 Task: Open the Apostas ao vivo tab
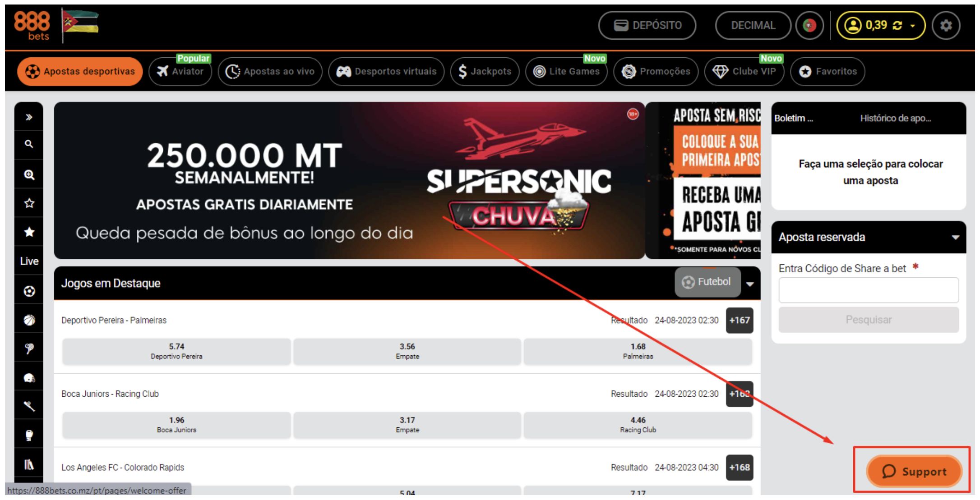click(x=270, y=71)
